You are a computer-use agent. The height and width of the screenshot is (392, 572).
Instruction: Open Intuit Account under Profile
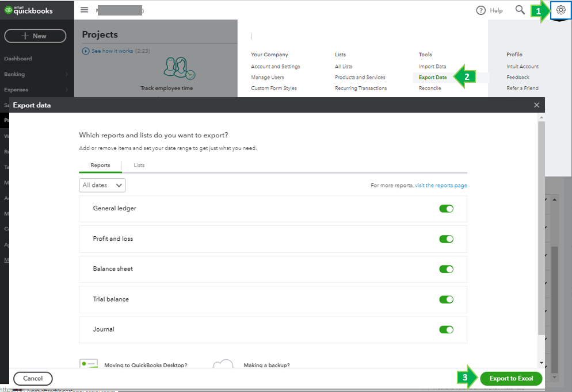(523, 66)
